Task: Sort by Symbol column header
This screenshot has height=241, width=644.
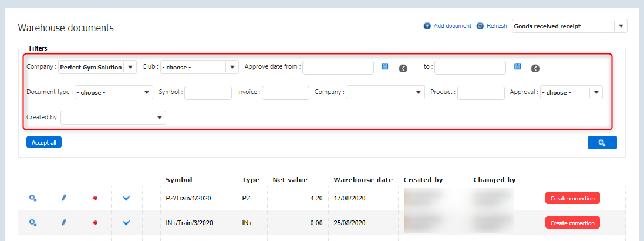Action: click(179, 180)
